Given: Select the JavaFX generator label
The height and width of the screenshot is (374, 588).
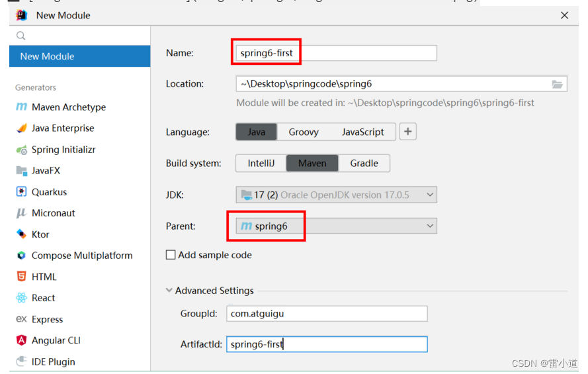Looking at the screenshot, I should 46,171.
